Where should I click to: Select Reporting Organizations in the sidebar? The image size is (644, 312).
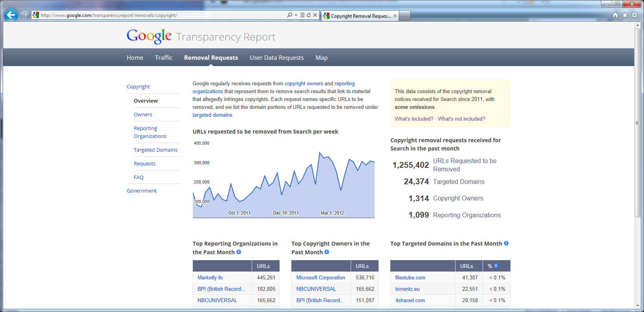[150, 132]
